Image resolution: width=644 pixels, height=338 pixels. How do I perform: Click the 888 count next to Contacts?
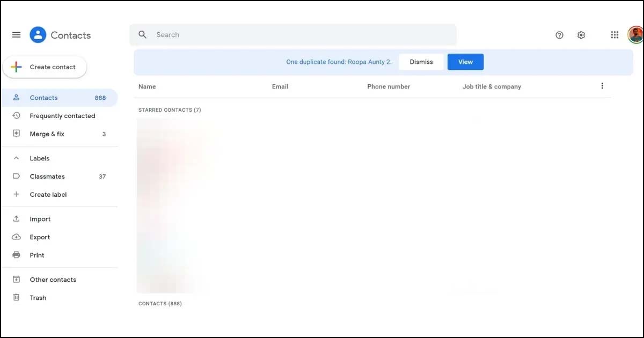click(x=100, y=98)
